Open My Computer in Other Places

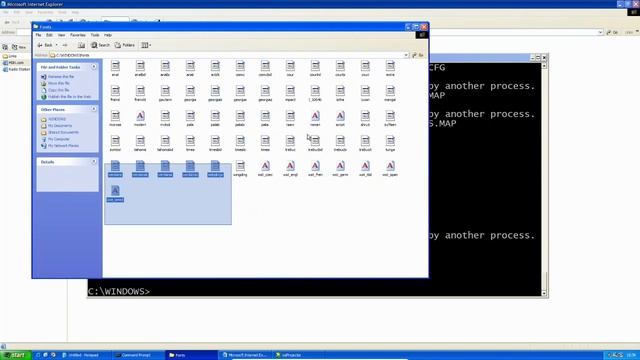[59, 139]
